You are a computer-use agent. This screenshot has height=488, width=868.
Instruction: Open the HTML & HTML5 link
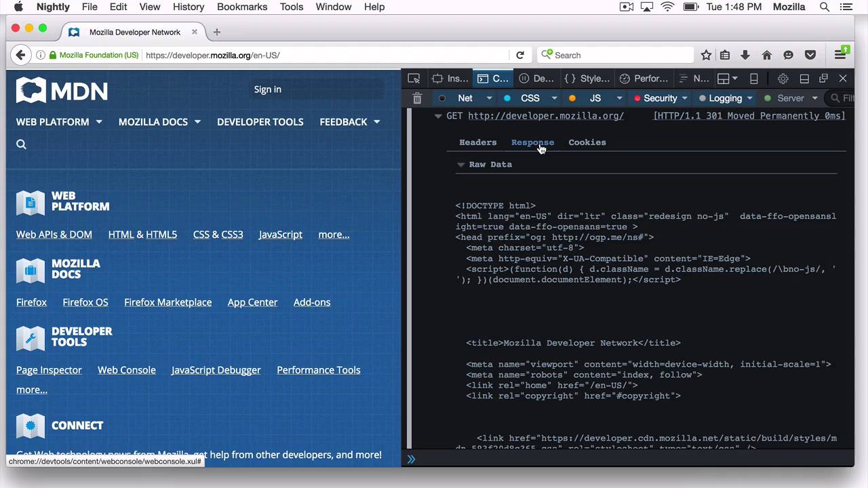(142, 235)
